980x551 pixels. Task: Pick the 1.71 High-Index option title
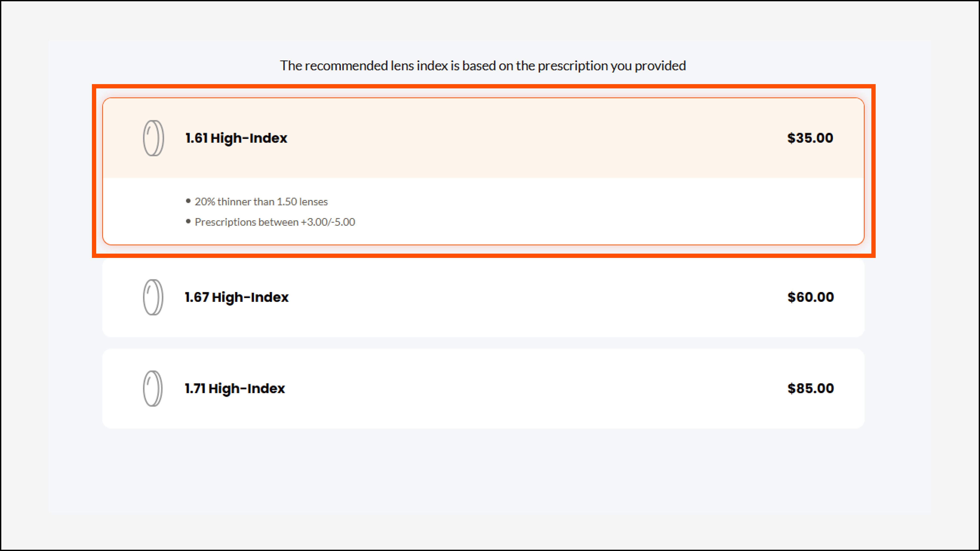pyautogui.click(x=235, y=388)
